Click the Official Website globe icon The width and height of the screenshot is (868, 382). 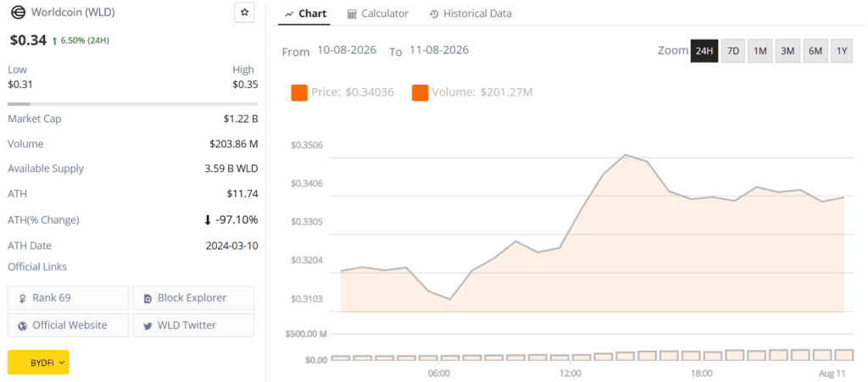23,326
